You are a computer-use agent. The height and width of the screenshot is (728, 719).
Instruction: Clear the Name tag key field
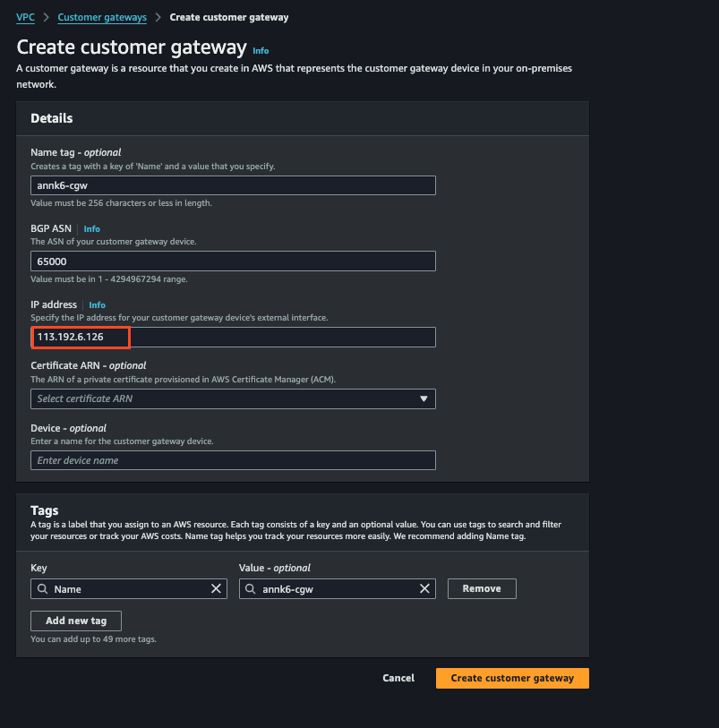[x=216, y=589]
